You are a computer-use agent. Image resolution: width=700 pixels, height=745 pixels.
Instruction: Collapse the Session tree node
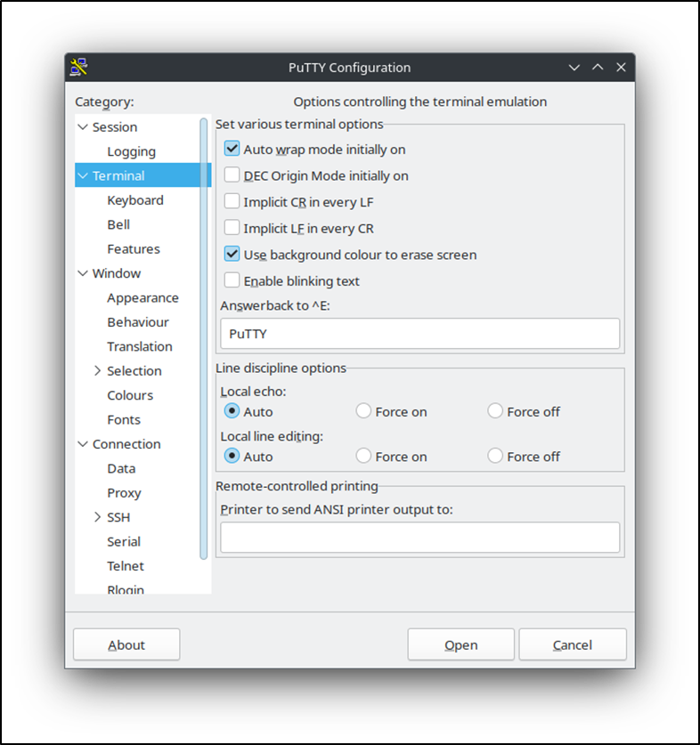[x=83, y=127]
